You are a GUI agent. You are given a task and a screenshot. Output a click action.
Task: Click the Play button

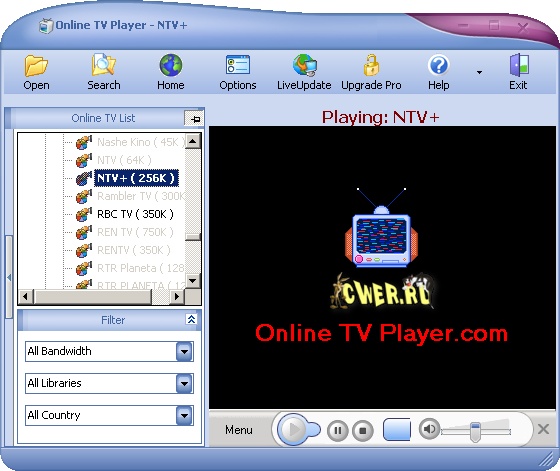(x=293, y=429)
